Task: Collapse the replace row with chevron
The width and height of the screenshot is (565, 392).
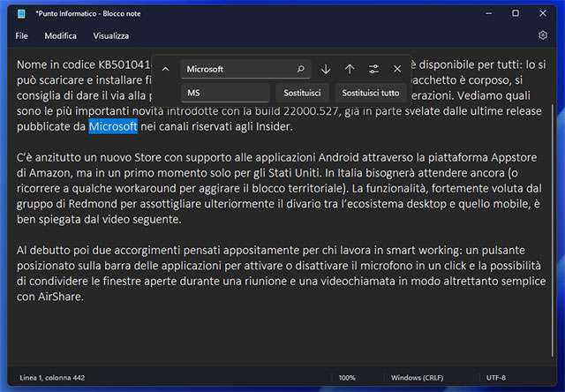Action: pos(165,69)
